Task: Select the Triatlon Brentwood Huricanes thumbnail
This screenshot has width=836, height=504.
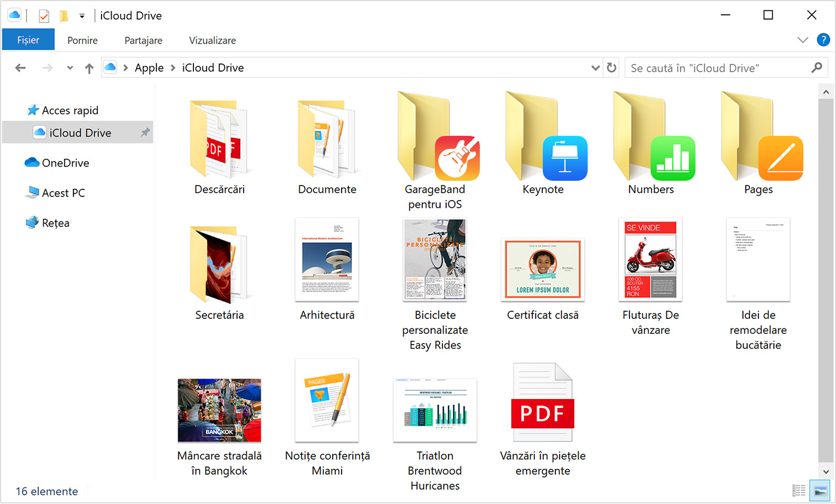Action: click(435, 410)
